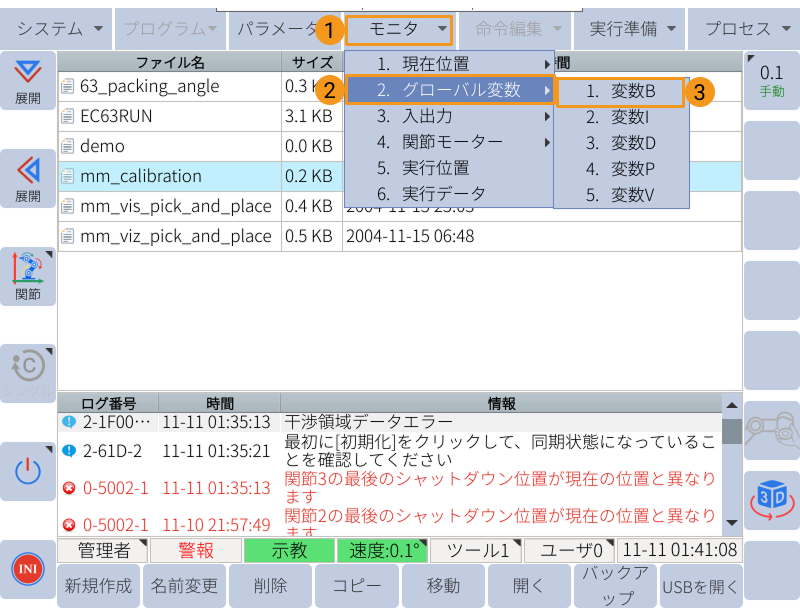800x608 pixels.
Task: Click the 0.1 手動 speed button
Action: pos(772,81)
